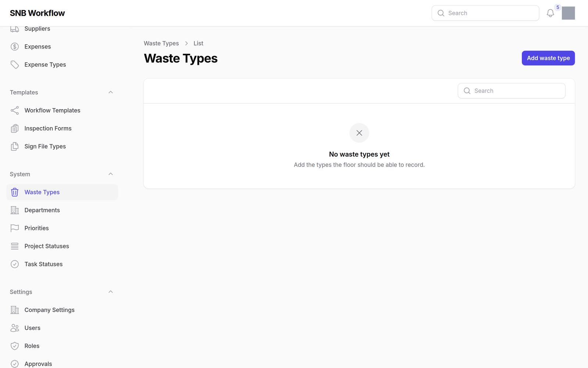This screenshot has width=588, height=368.
Task: Go to Expenses in the sidebar
Action: point(62,47)
